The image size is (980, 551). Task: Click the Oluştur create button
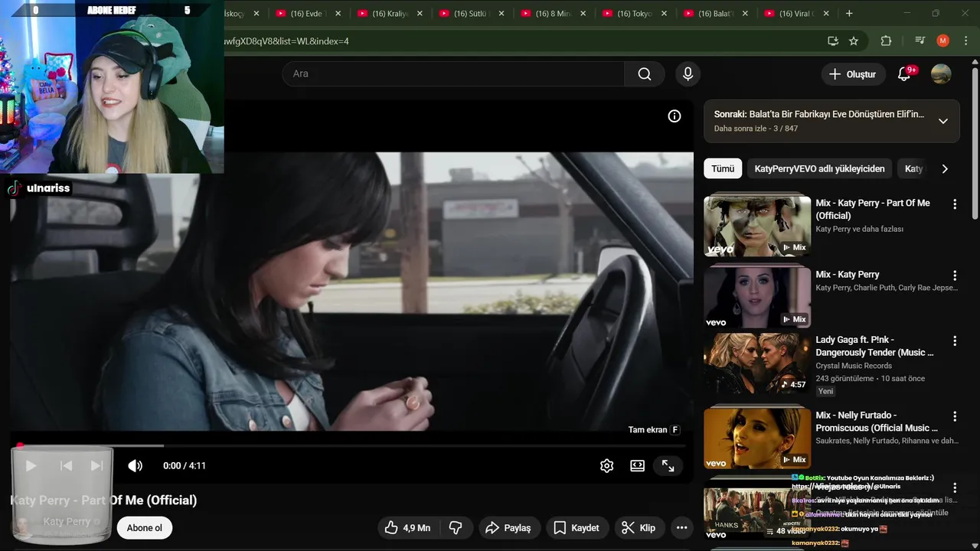852,74
